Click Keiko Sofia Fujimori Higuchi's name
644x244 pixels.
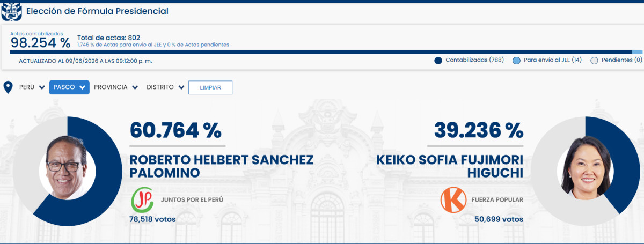pos(450,166)
